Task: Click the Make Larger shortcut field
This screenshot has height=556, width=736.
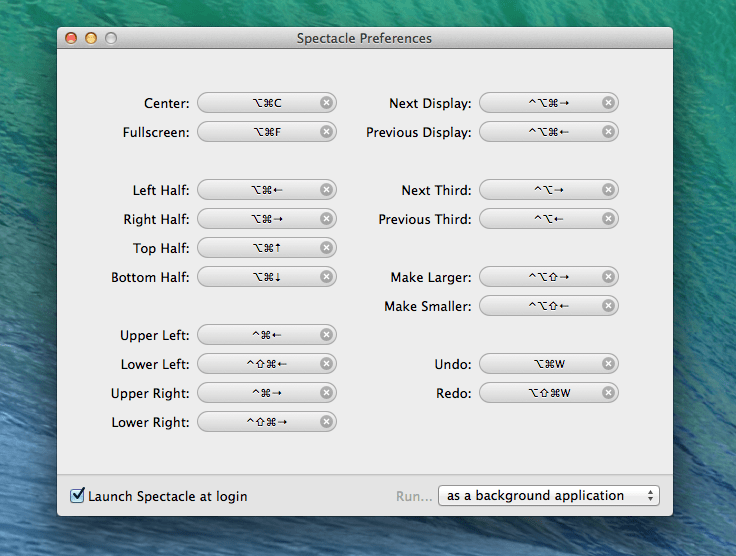Action: 549,277
